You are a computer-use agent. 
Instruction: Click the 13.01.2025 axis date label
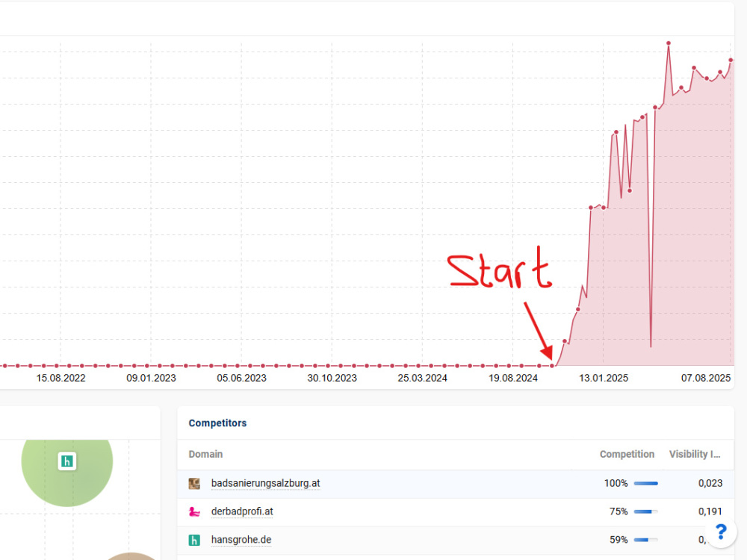pos(604,378)
